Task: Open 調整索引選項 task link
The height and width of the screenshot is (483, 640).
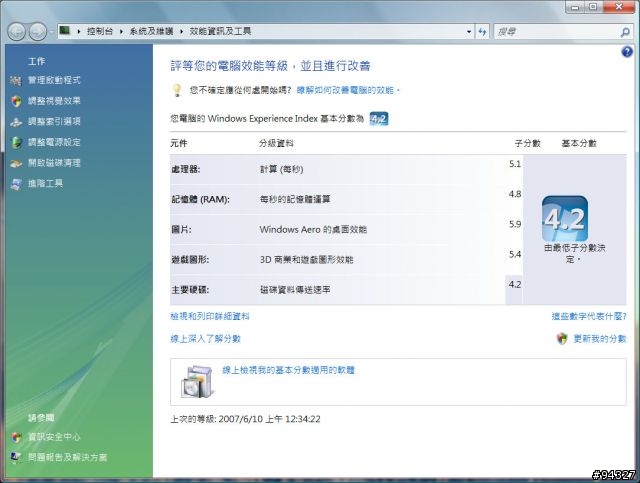Action: tap(54, 121)
